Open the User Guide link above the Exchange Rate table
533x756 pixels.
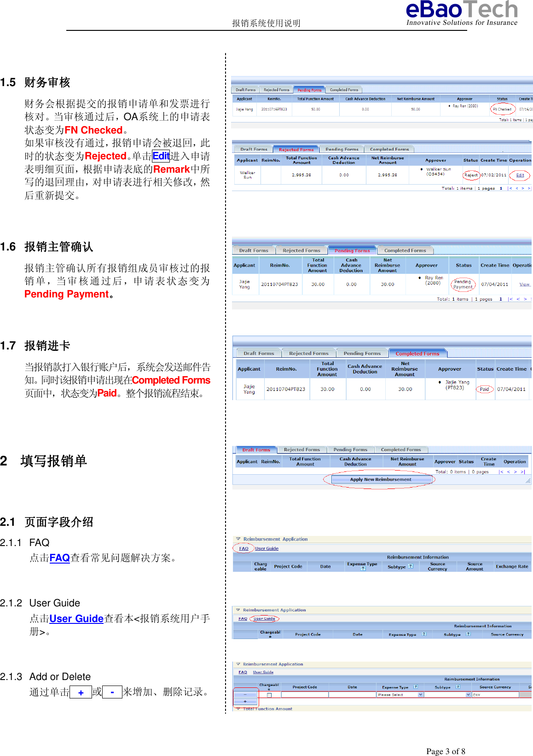coord(266,548)
